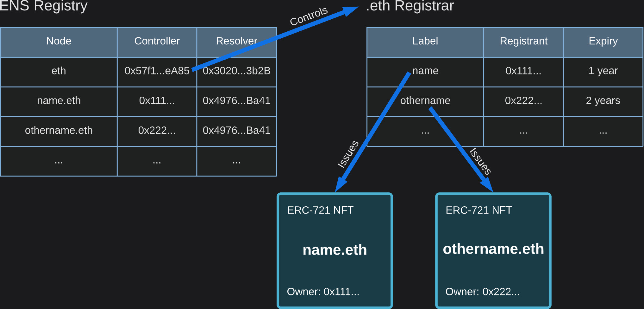Click the 0x222... cell in Controller column
This screenshot has height=309, width=644.
(x=157, y=131)
